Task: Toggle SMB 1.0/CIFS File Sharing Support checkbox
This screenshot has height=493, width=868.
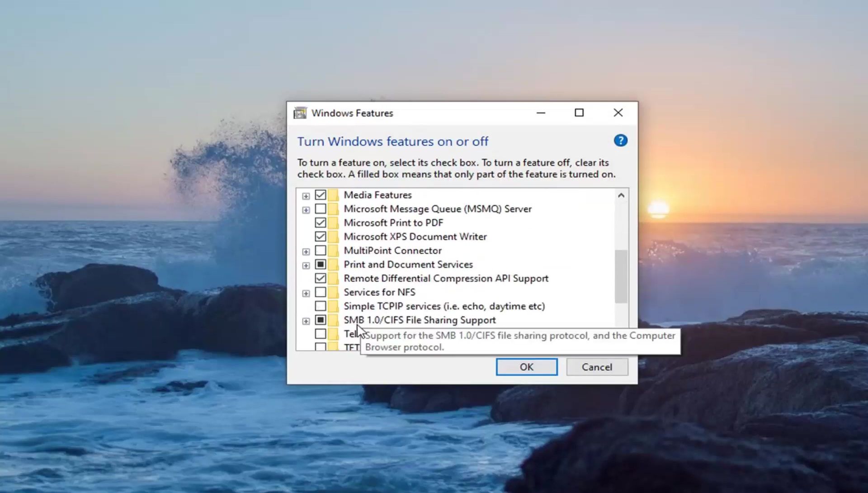Action: (x=321, y=320)
